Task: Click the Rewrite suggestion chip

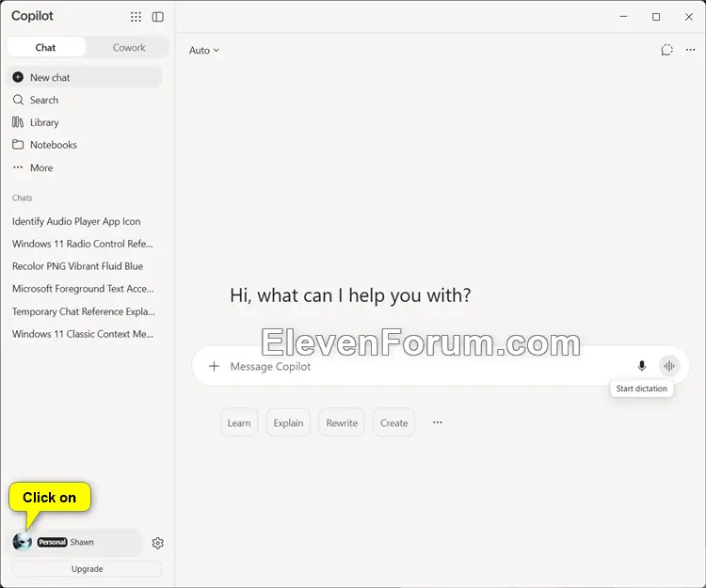Action: pyautogui.click(x=342, y=422)
